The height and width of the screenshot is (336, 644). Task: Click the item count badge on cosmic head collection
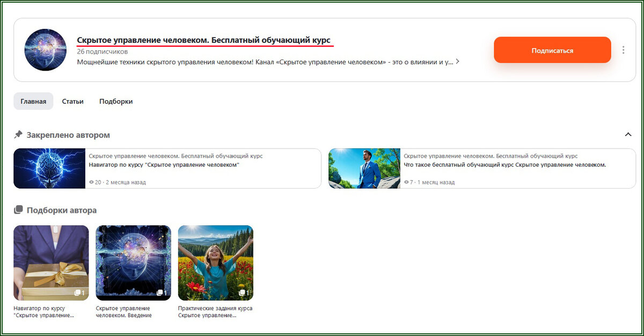[x=162, y=293]
